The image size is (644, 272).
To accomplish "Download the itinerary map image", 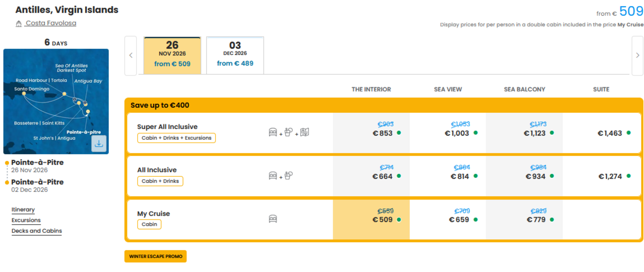I will click(99, 143).
